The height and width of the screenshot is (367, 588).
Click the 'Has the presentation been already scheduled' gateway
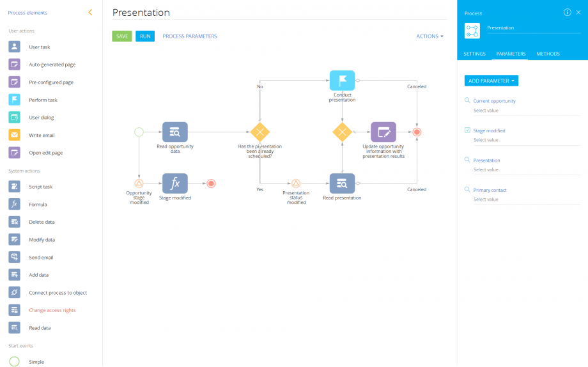(x=260, y=132)
